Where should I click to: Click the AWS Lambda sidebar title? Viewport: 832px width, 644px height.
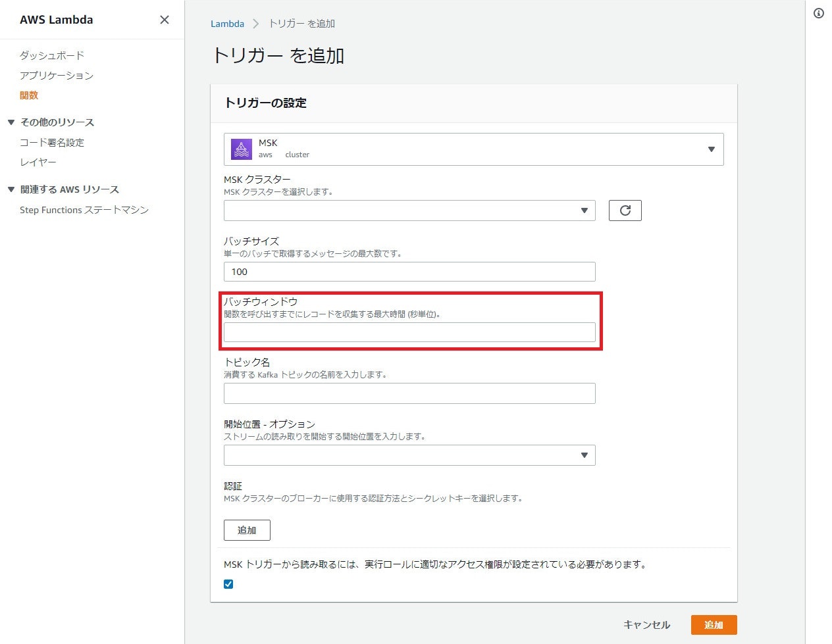[x=57, y=20]
